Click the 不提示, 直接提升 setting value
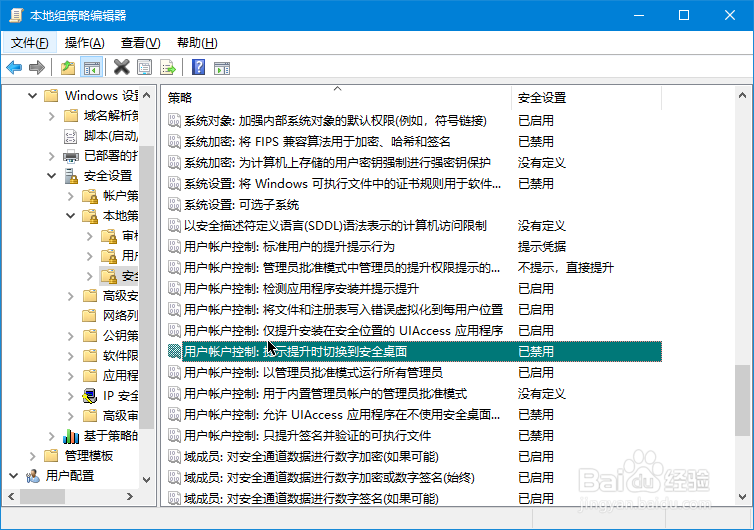The image size is (754, 530). (x=566, y=267)
